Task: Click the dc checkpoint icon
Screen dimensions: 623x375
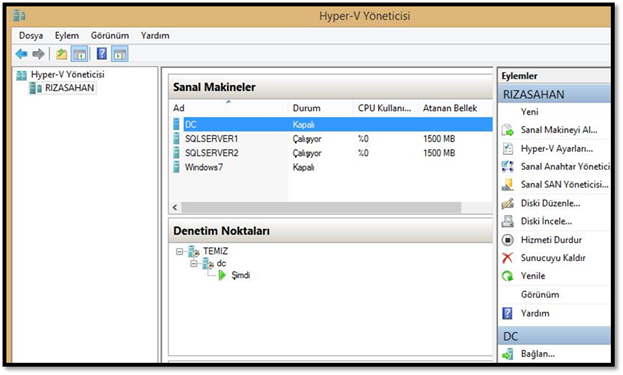Action: pyautogui.click(x=208, y=263)
